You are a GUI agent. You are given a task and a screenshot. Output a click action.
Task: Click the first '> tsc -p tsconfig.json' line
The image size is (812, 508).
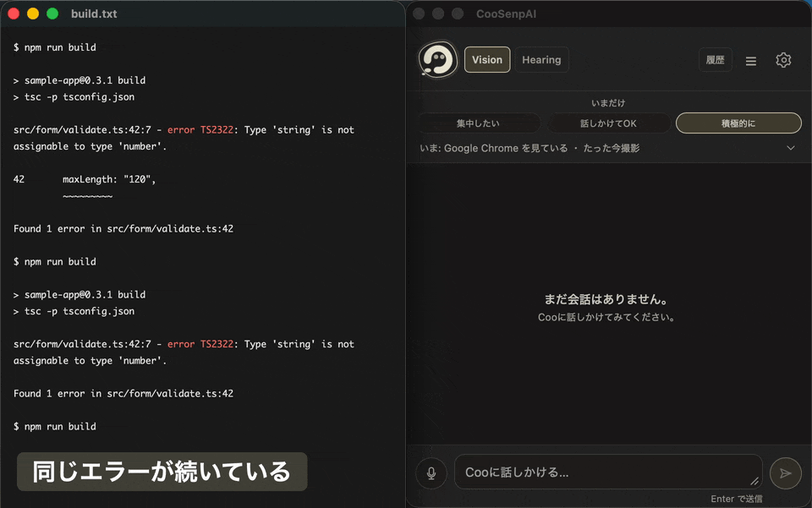point(74,96)
